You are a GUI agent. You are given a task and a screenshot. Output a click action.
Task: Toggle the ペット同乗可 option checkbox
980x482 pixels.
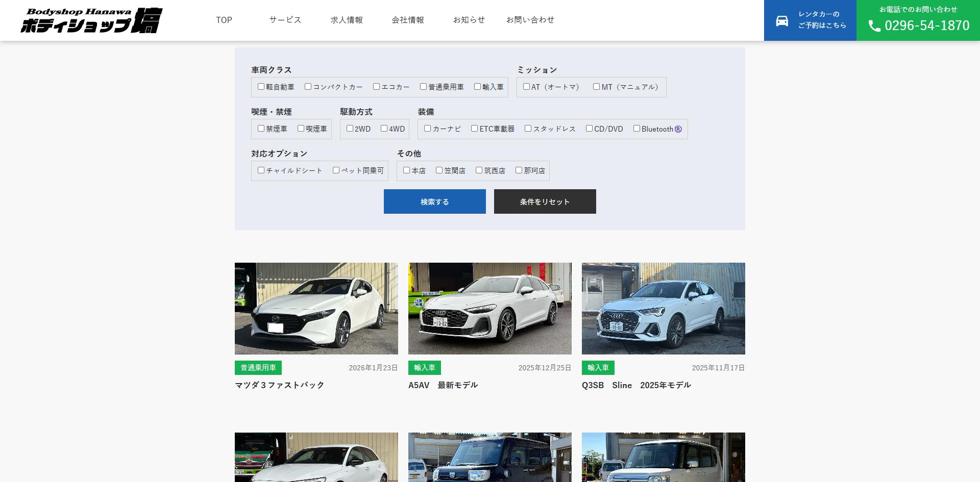coord(336,170)
